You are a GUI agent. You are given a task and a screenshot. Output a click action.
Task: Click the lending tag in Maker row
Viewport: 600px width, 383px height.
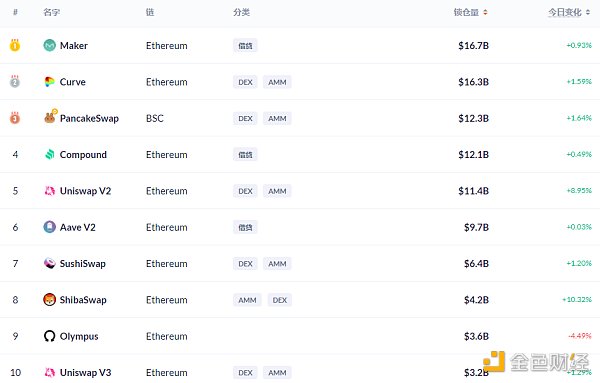point(245,46)
